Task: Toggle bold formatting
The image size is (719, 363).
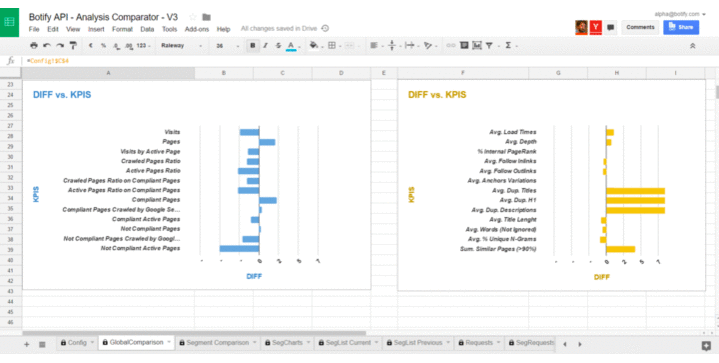Action: point(253,45)
